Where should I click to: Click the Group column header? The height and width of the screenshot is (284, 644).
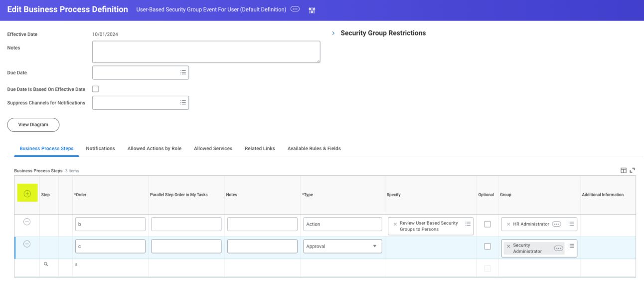coord(505,195)
